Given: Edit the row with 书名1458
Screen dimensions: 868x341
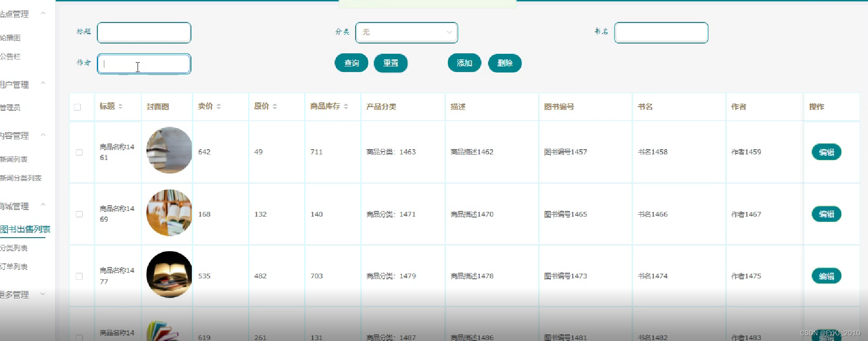Looking at the screenshot, I should coord(826,152).
